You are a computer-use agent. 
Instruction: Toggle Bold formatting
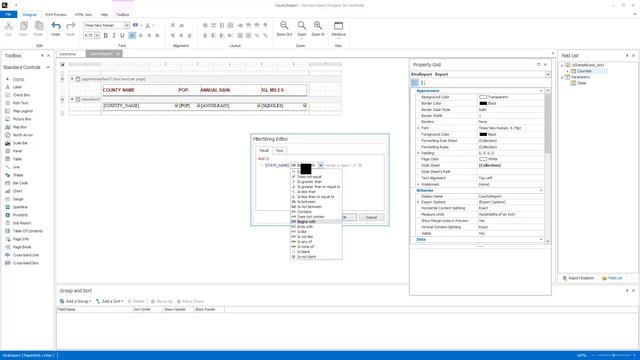106,36
